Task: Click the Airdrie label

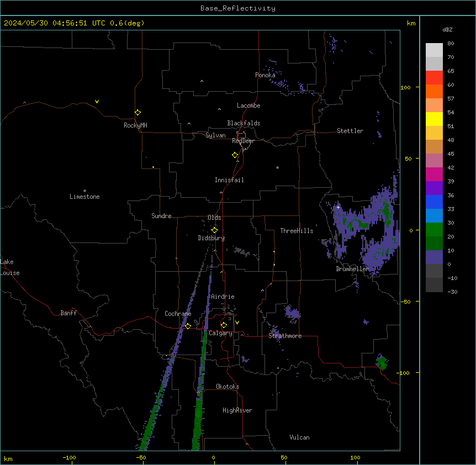Action: [223, 297]
